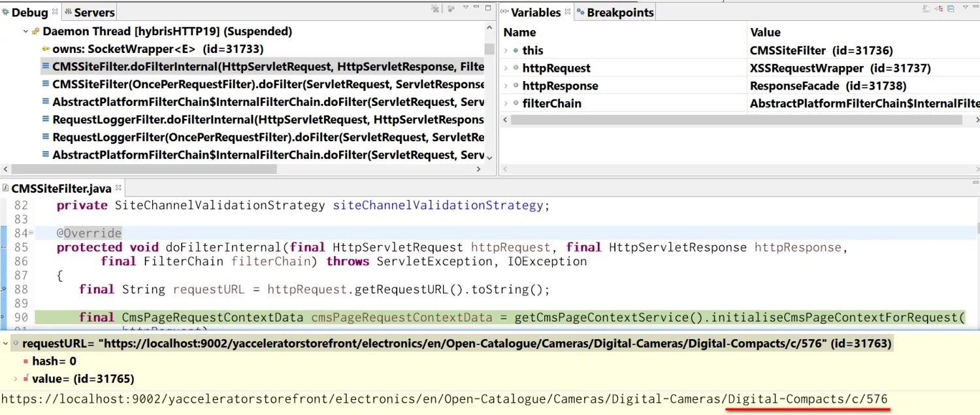Image resolution: width=980 pixels, height=415 pixels.
Task: Click the siteChannelValidationStrategy field in line 82
Action: tap(438, 205)
